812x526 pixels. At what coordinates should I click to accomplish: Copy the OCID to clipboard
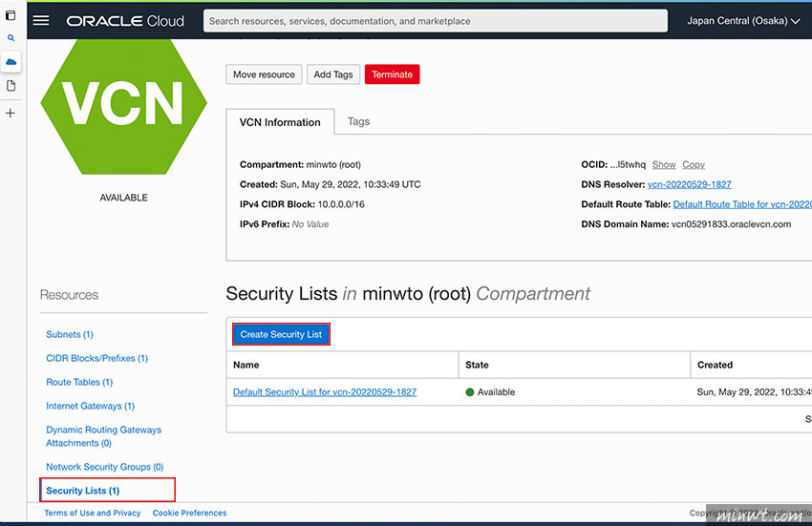click(694, 164)
